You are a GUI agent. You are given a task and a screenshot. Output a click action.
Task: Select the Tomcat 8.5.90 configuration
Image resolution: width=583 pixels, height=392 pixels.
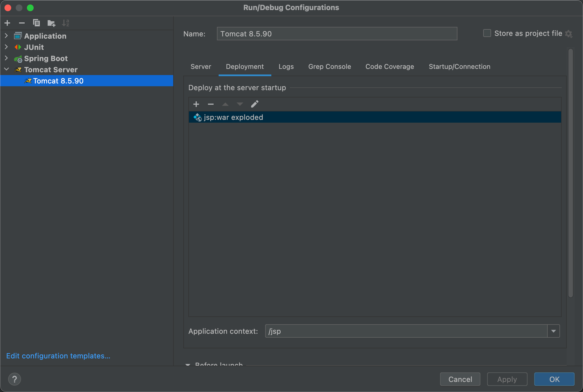click(x=87, y=81)
